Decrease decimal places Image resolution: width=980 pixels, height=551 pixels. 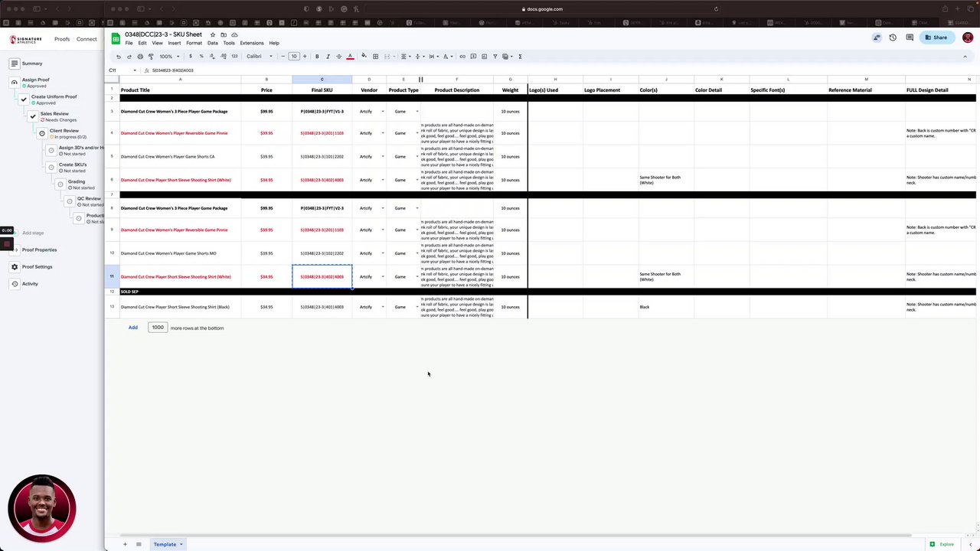click(212, 56)
